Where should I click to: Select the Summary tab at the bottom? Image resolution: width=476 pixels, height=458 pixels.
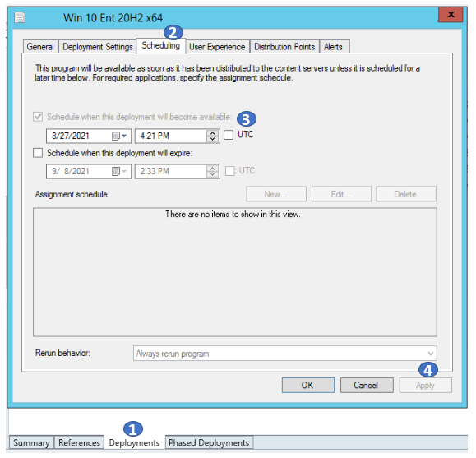point(31,443)
